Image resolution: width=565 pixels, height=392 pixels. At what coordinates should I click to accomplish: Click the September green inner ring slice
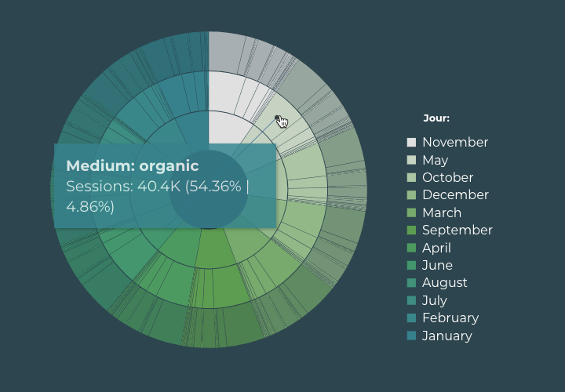(213, 249)
